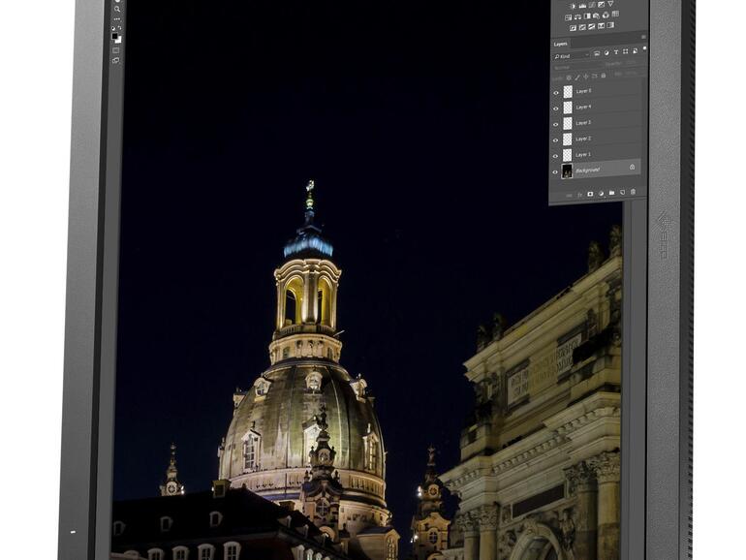
Task: Open the new adjustment layer menu
Action: tap(601, 193)
